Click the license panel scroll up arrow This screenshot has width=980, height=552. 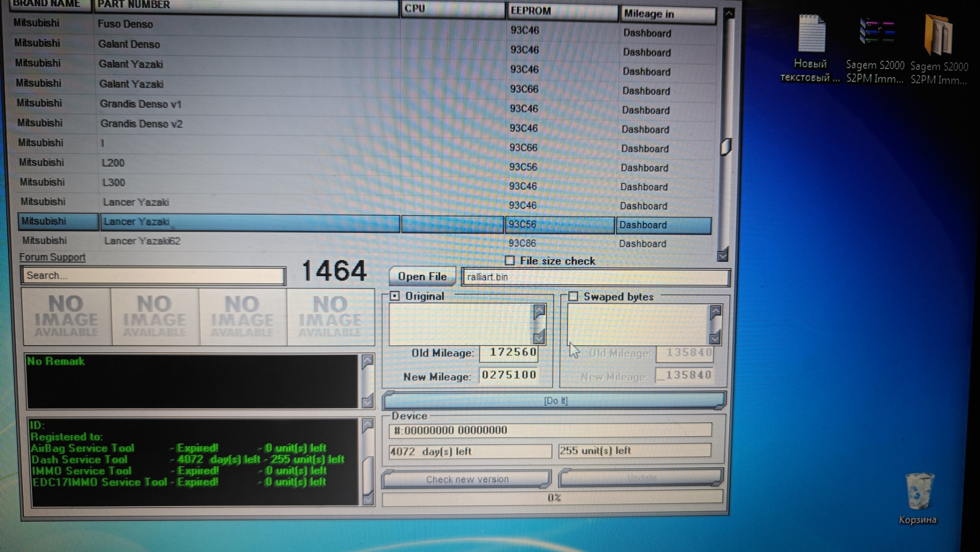[367, 425]
